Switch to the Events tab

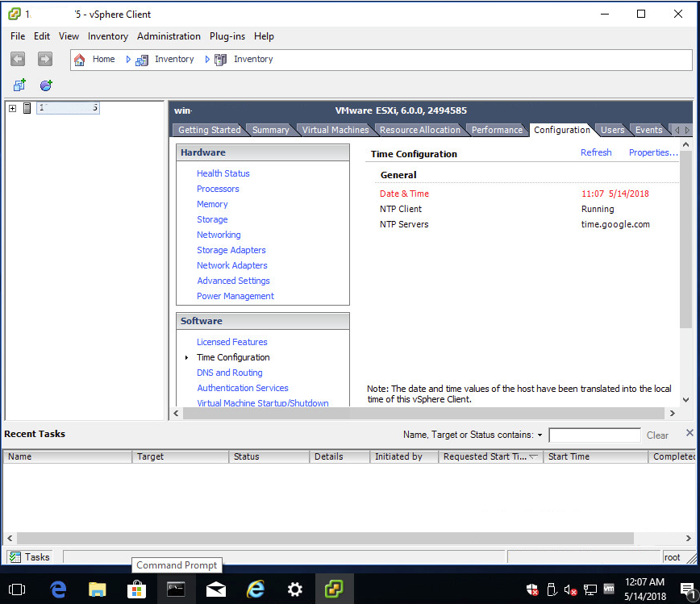click(x=648, y=130)
